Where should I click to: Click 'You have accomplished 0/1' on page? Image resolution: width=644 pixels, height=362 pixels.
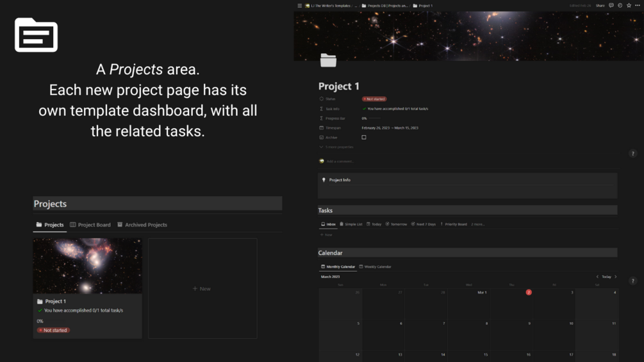pos(397,109)
